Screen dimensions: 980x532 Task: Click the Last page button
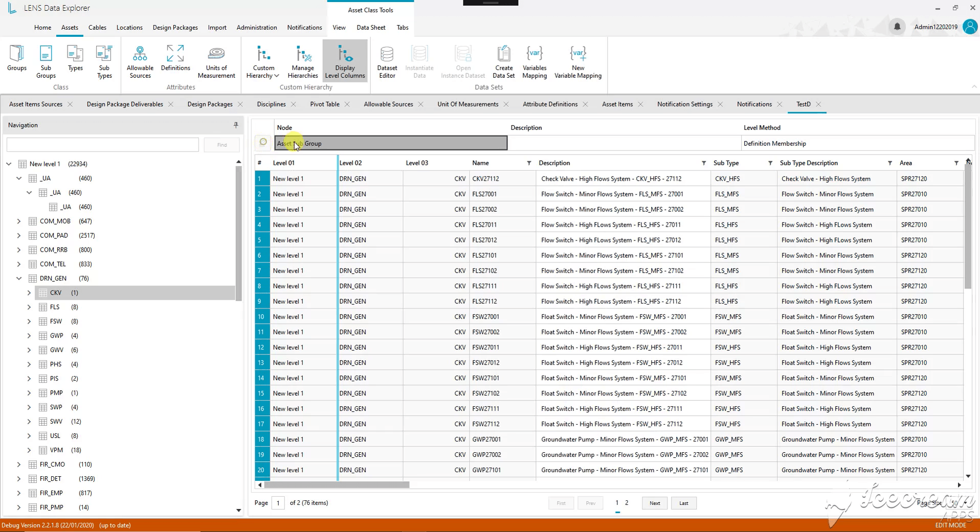(684, 503)
